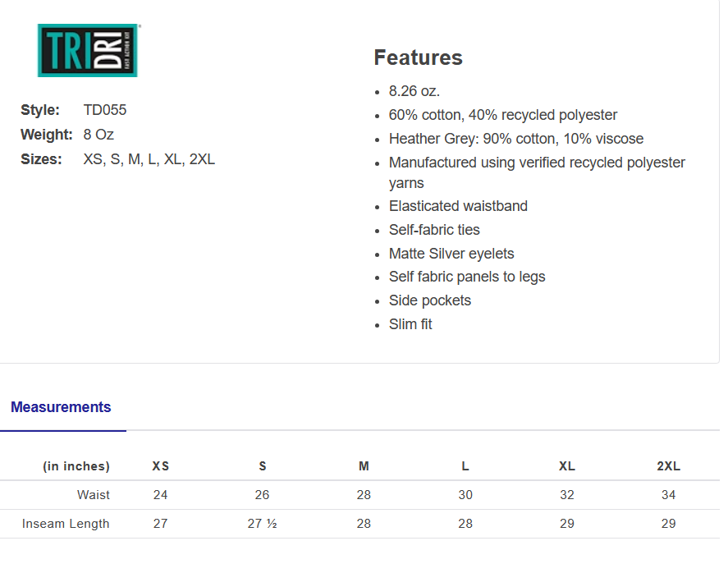Click the 2XL size column header
This screenshot has height=573, width=728.
668,466
